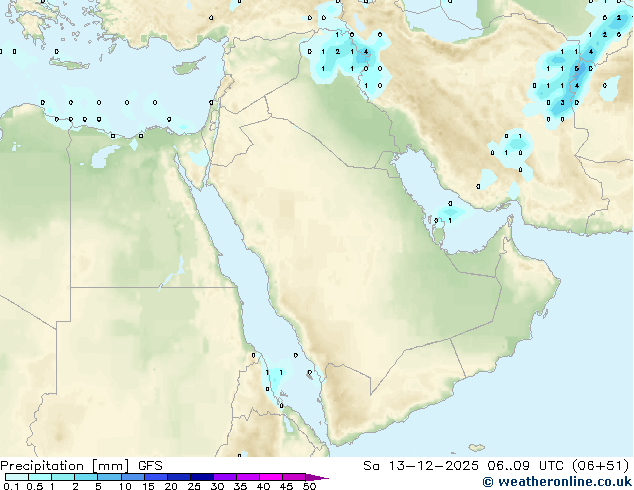Pick the 45–50 mm legend swatch
The height and width of the screenshot is (490, 634).
pyautogui.click(x=294, y=477)
